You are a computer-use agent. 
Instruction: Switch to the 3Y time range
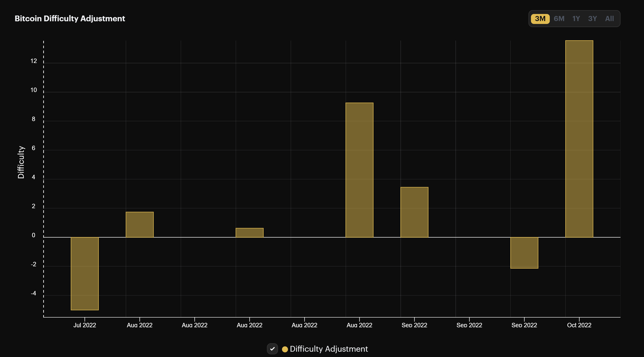coord(593,18)
